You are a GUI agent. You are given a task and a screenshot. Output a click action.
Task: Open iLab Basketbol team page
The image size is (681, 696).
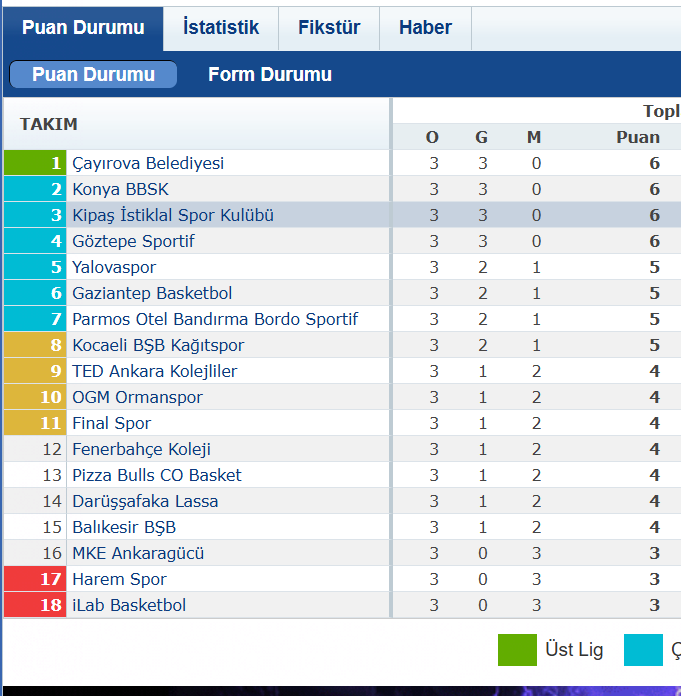click(x=129, y=605)
